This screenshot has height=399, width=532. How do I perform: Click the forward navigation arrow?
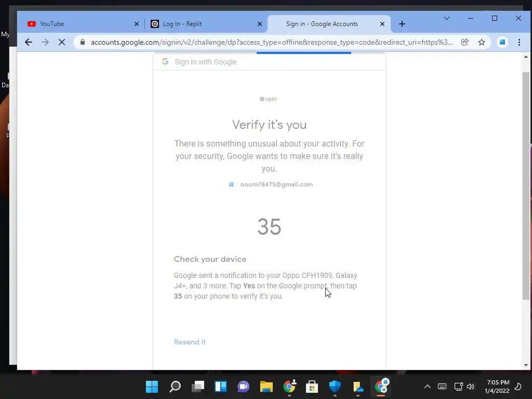pos(45,42)
